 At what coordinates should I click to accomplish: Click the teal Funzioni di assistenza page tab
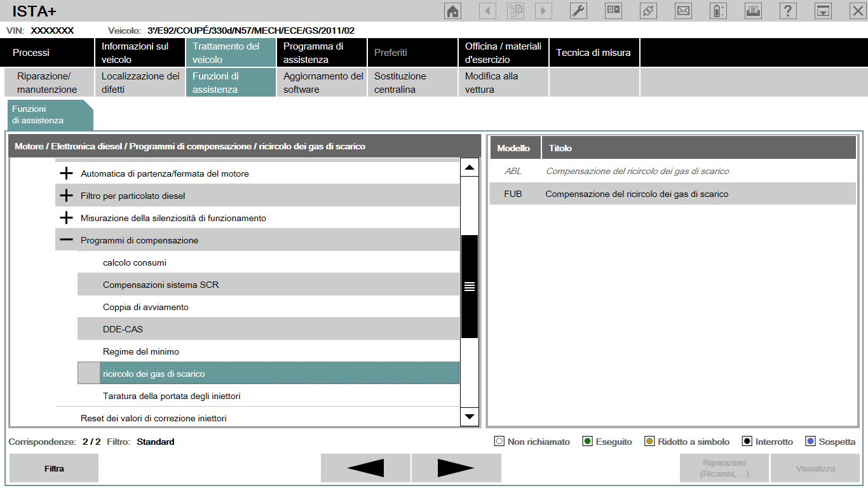click(50, 114)
